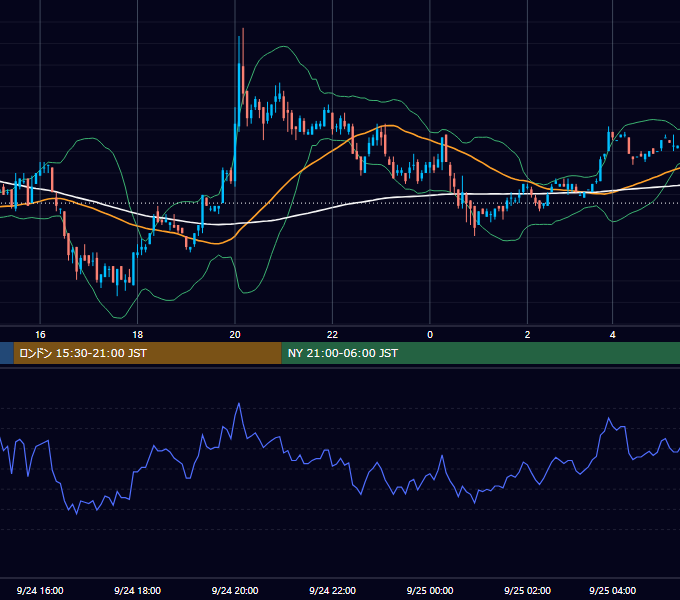Click the hour 0 axis label
Viewport: 680px width, 600px height.
pyautogui.click(x=430, y=334)
